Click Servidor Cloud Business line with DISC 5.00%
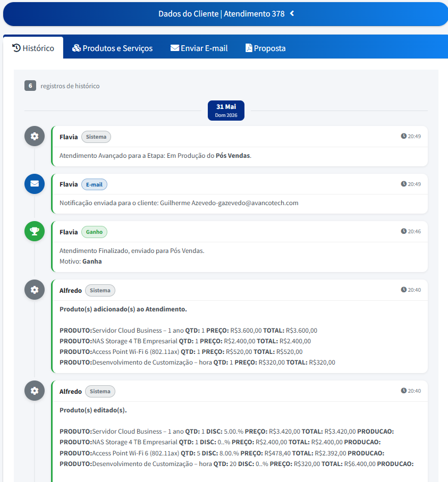 tap(226, 432)
